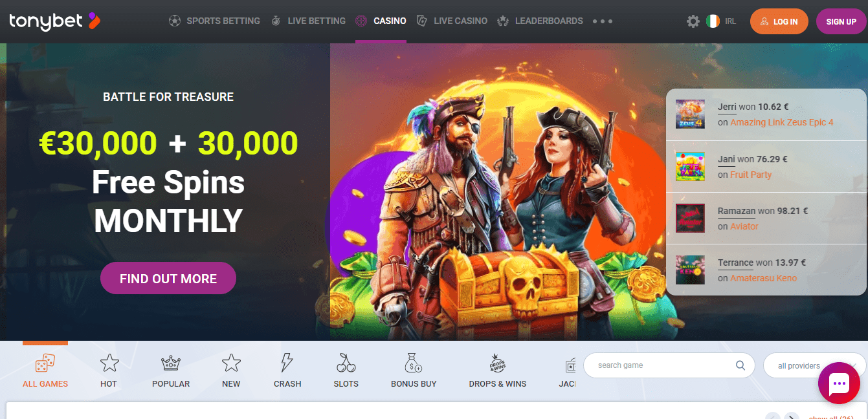Select the Slots cherries icon
This screenshot has height=419, width=868.
346,363
